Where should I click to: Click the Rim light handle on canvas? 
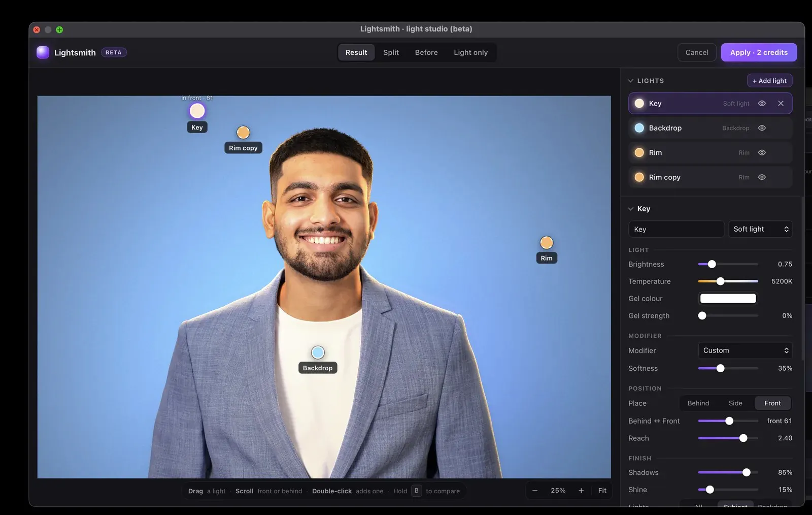[x=547, y=243]
